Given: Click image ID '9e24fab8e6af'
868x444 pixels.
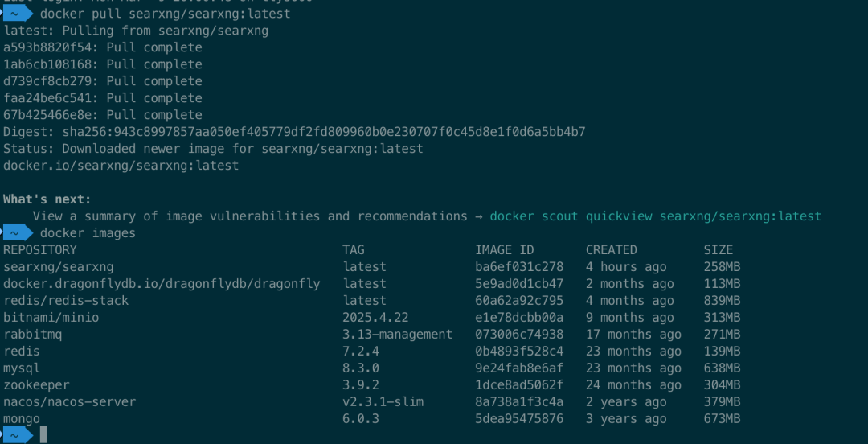Looking at the screenshot, I should [519, 368].
